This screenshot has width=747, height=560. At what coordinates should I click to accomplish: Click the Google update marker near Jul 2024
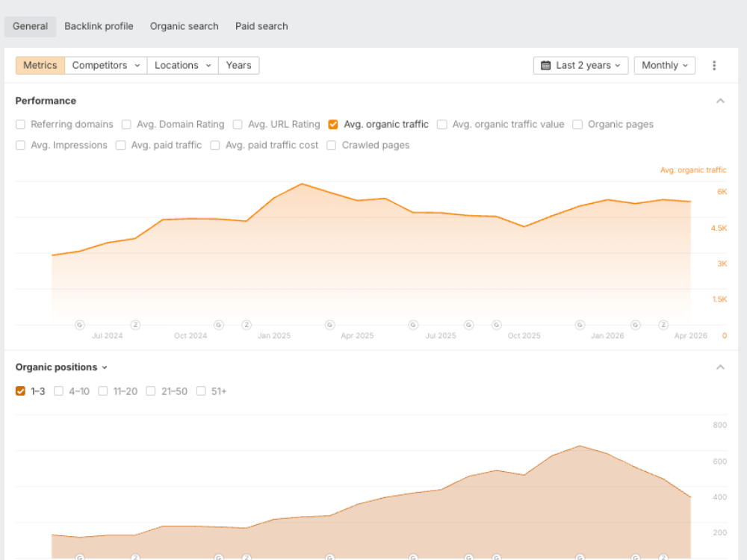(x=80, y=325)
